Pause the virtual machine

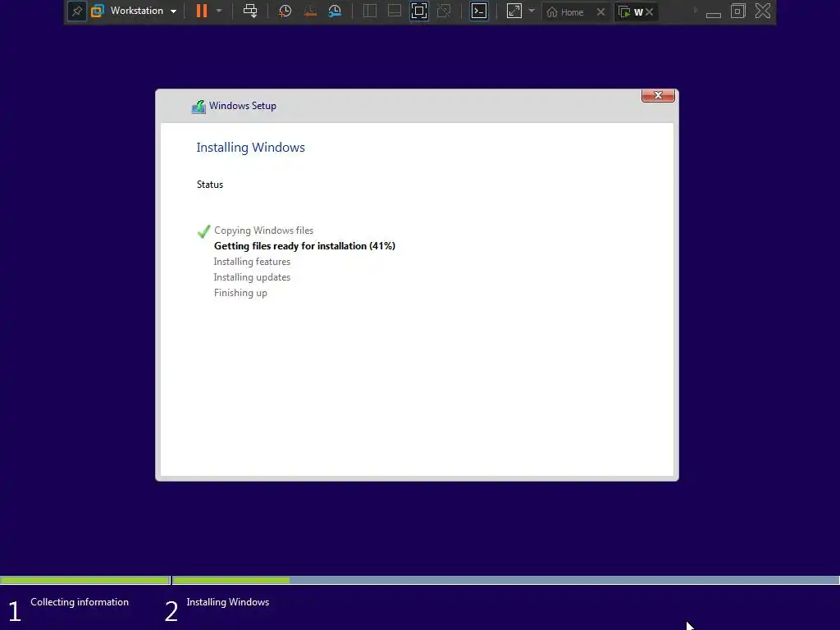202,11
